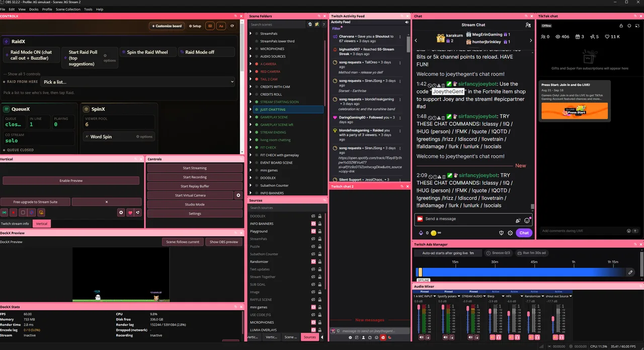Open Twitch chat settings gear

[510, 233]
